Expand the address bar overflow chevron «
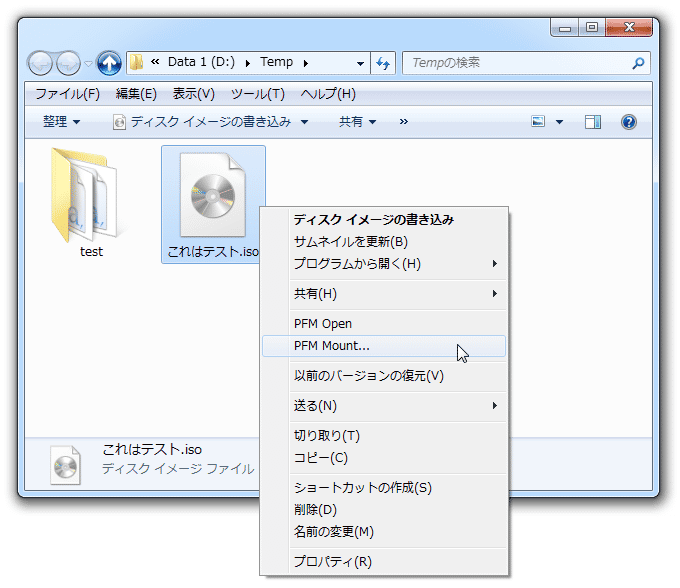Image resolution: width=680 pixels, height=588 pixels. (155, 62)
